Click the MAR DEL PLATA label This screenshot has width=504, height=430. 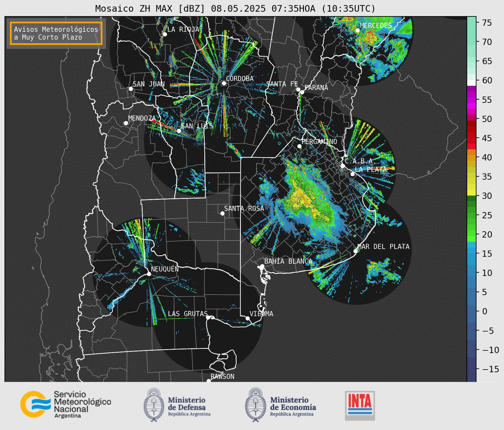click(x=384, y=247)
